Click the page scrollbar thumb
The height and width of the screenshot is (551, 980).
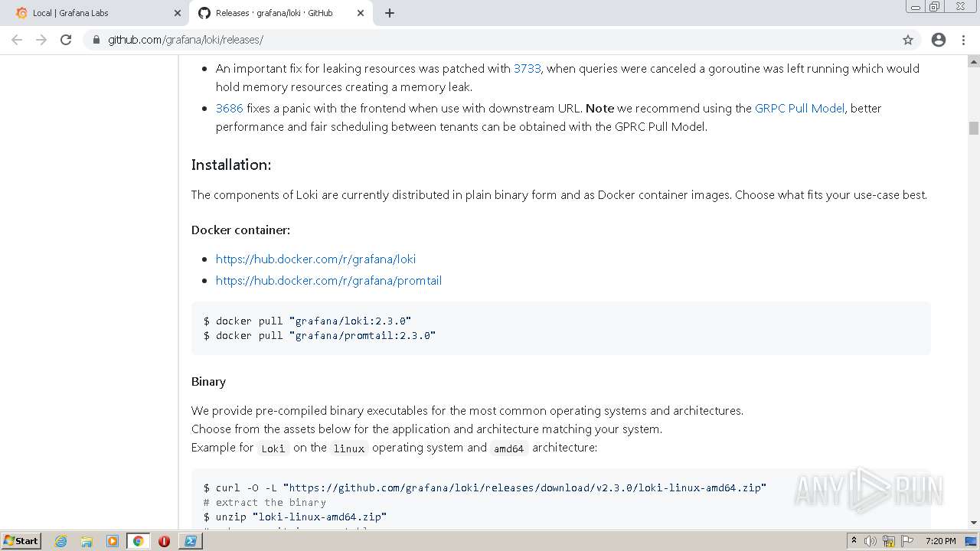point(973,129)
